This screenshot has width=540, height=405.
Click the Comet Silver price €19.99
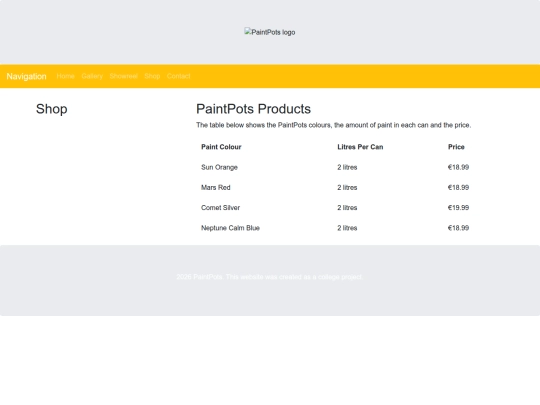(458, 208)
